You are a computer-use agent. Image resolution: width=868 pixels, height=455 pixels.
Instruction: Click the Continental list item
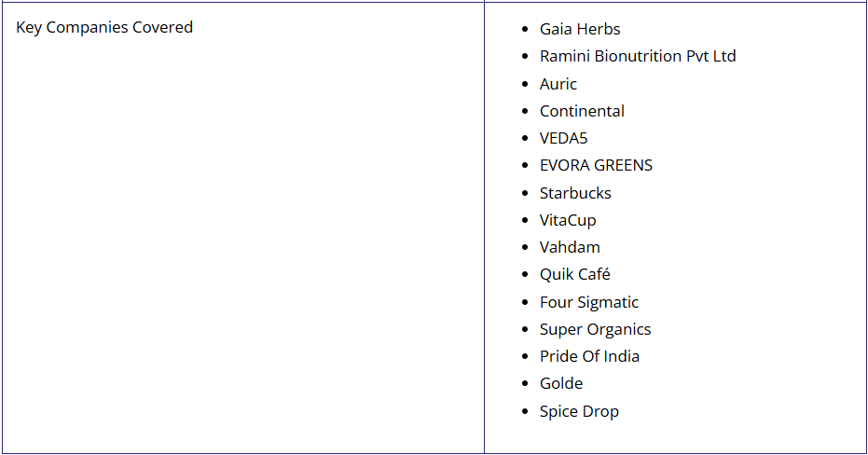[x=582, y=111]
